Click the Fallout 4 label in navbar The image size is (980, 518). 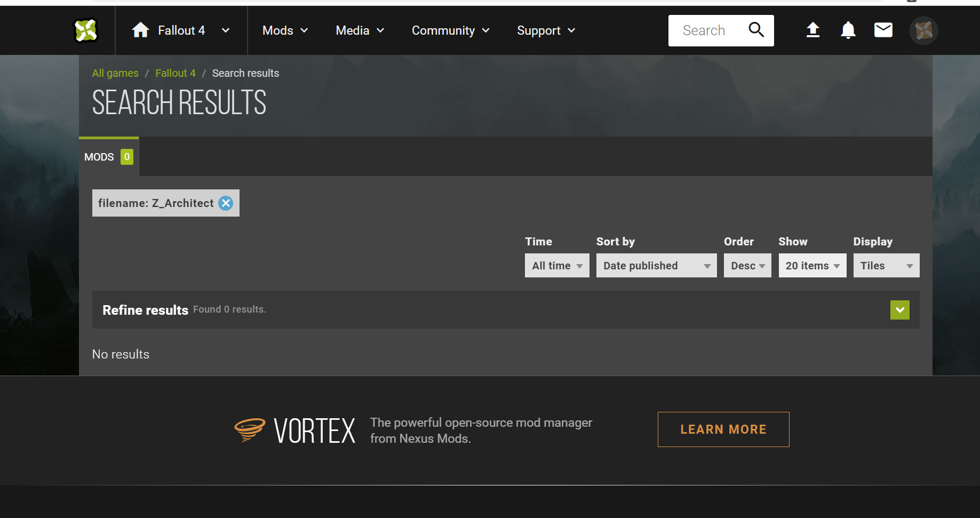(181, 30)
